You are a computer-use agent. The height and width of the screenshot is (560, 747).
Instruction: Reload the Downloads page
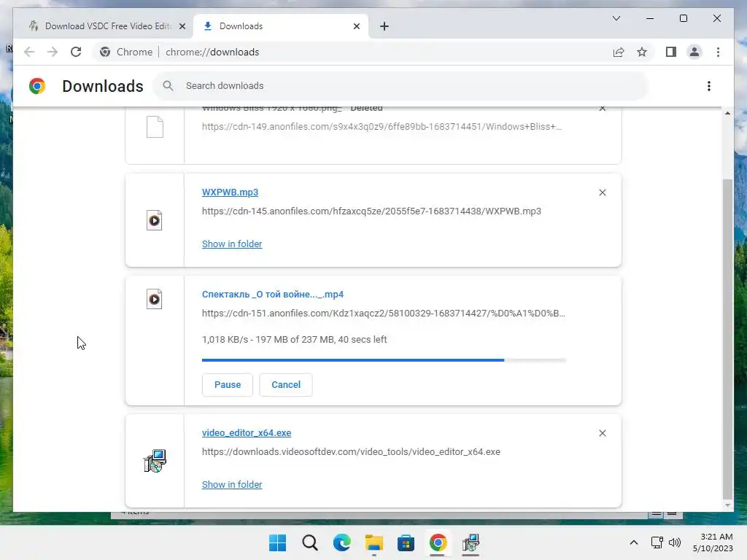(76, 52)
